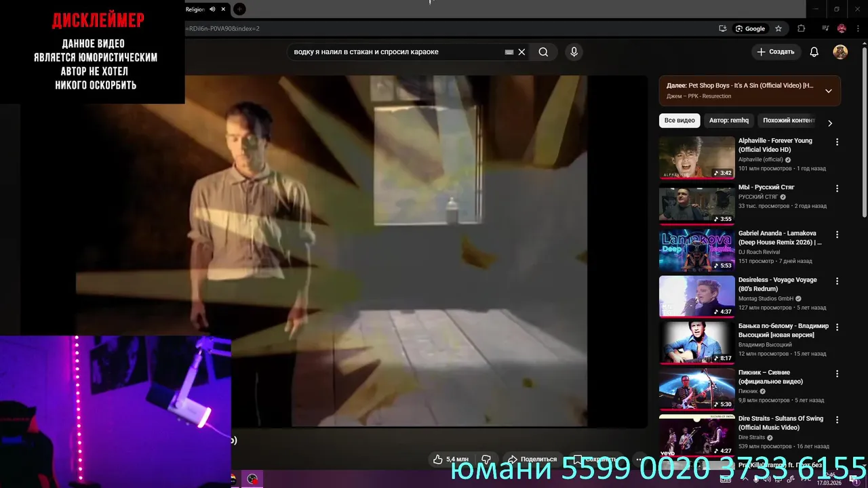The image size is (868, 488).
Task: Open Sultans Of Swing video thumbnail
Action: pos(697,435)
